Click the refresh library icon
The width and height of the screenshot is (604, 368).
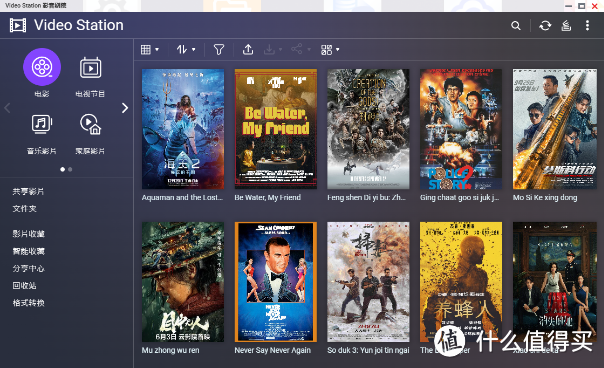(x=545, y=26)
